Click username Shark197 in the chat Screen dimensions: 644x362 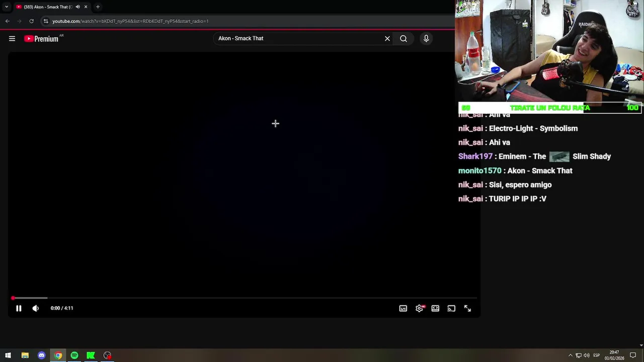(475, 157)
